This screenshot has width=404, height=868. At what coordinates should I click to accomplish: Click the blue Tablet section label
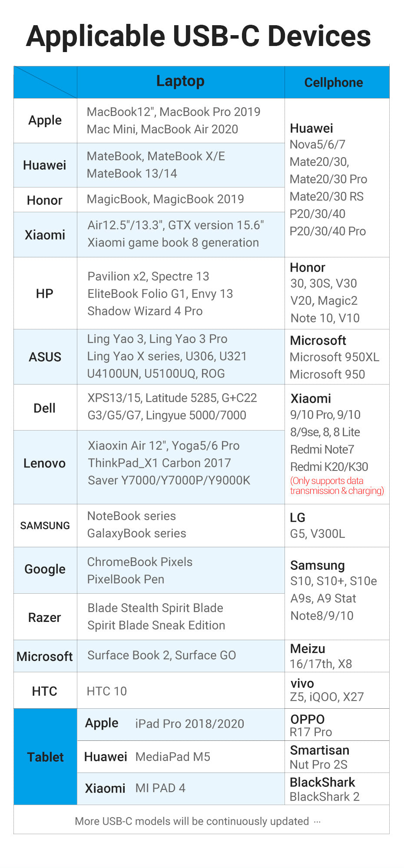coord(45,757)
